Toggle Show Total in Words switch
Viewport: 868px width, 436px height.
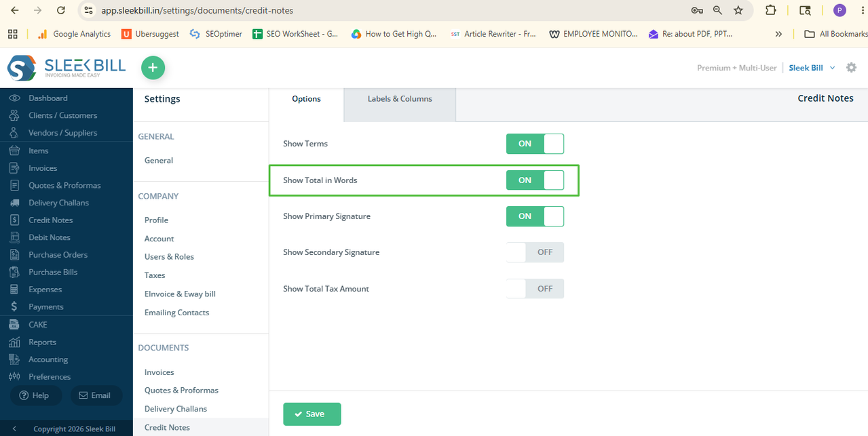(x=535, y=180)
